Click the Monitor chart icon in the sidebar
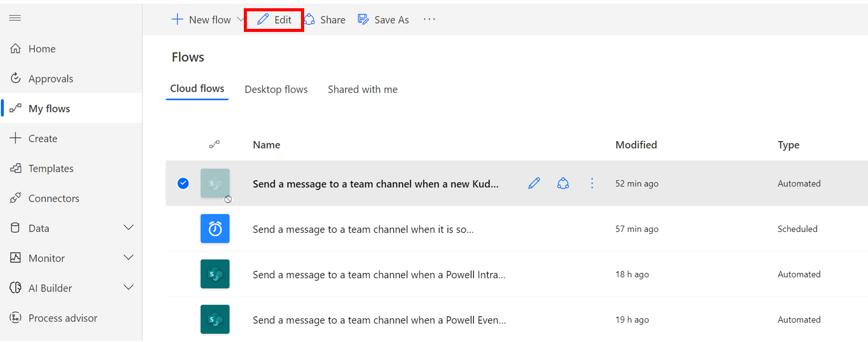This screenshot has height=342, width=868. (x=15, y=258)
